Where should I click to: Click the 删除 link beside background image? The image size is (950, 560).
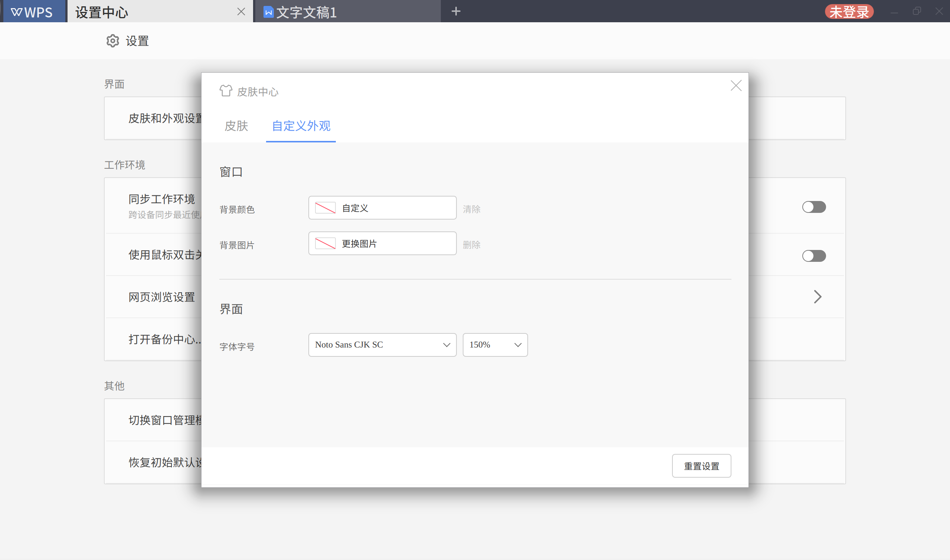coord(471,245)
